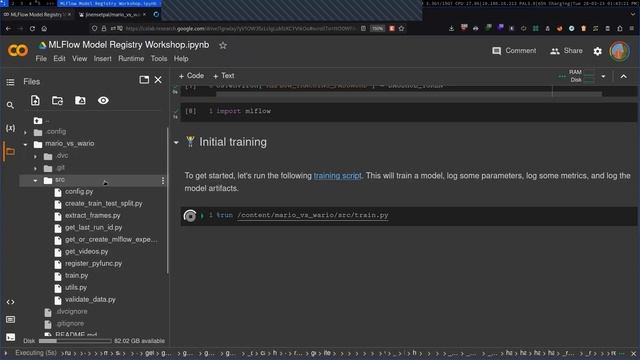Viewport: 640px width, 360px height.
Task: Expand the .config folder
Action: click(x=25, y=132)
